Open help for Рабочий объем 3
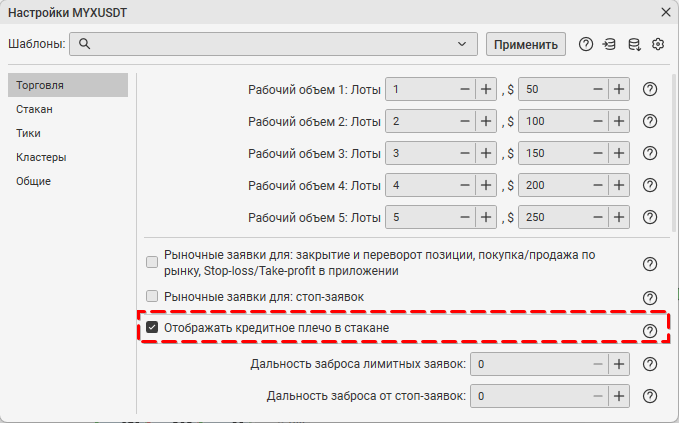679x423 pixels. [x=650, y=153]
